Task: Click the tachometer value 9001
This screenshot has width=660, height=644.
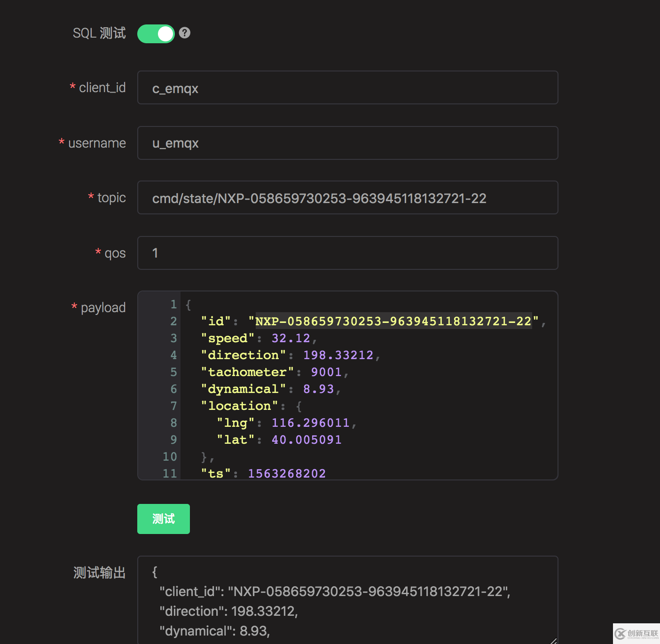Action: point(326,372)
